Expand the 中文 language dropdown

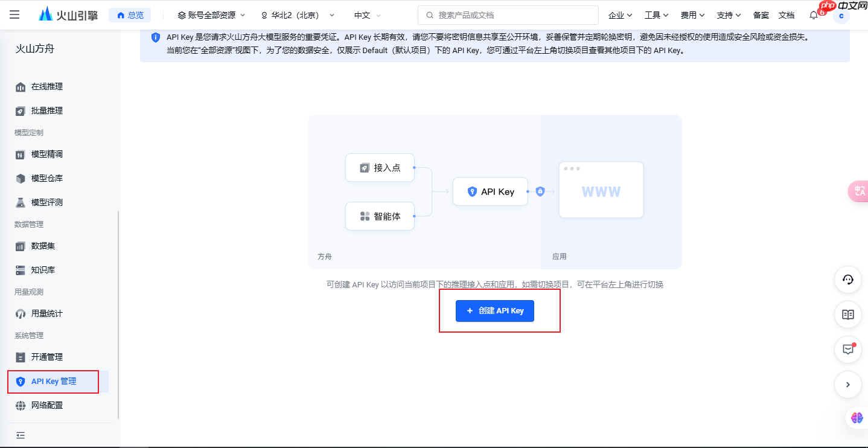[366, 14]
